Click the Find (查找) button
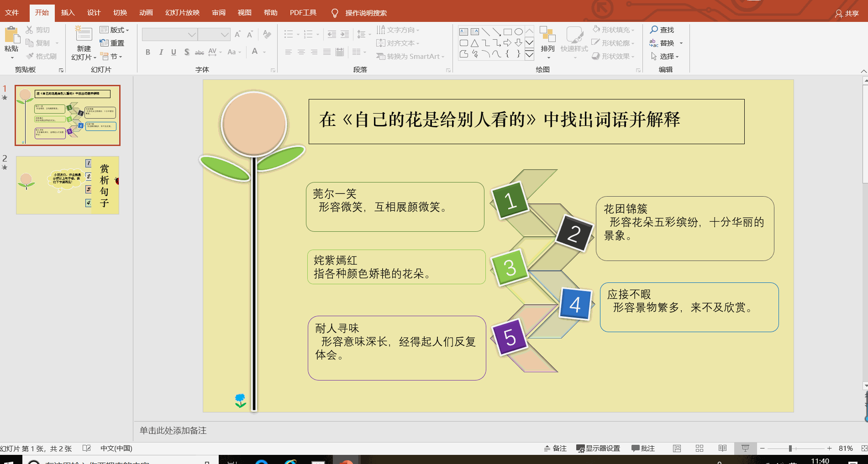The height and width of the screenshot is (464, 868). (x=662, y=30)
